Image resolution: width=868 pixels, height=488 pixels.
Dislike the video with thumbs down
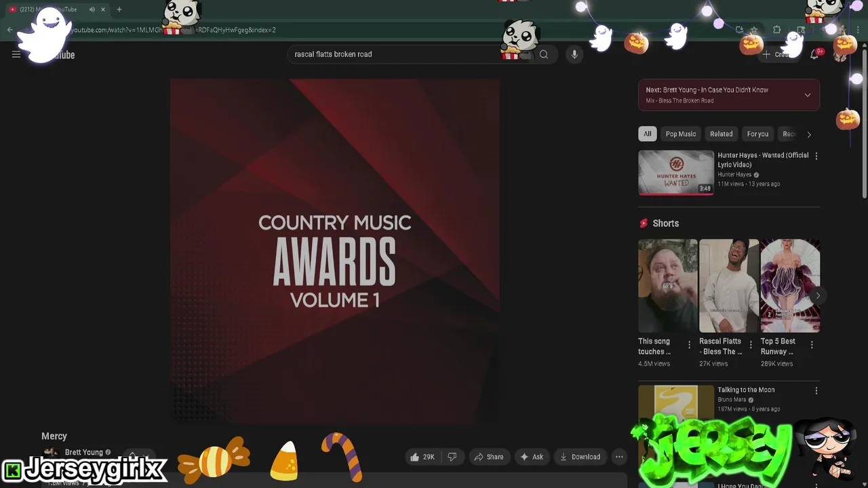[x=452, y=457]
